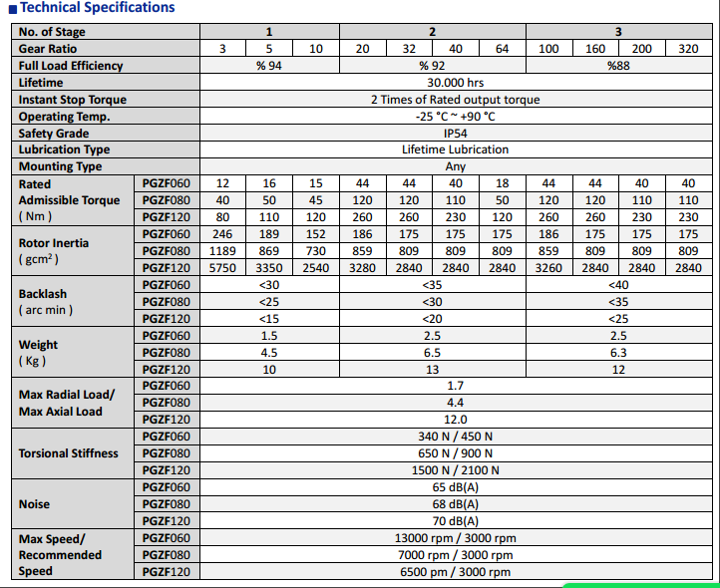Screen dimensions: 720x588
Task: Select the 65 dB(A) noise value
Action: [456, 487]
